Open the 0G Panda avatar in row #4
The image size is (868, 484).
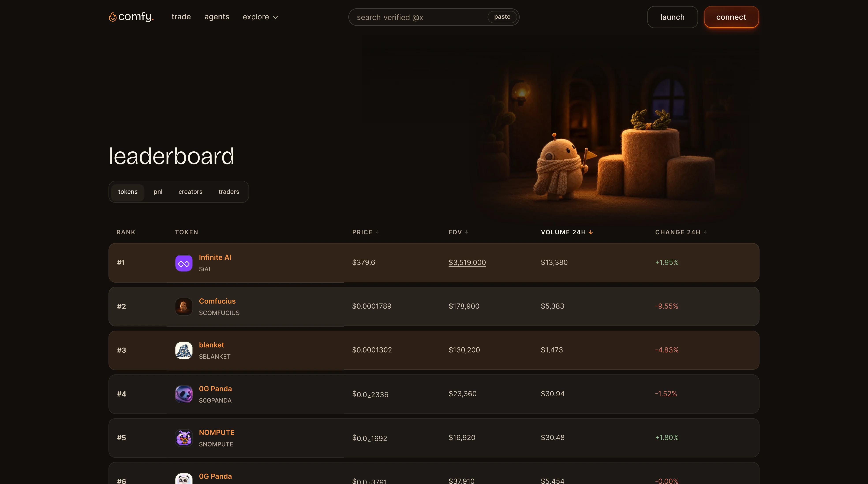(x=184, y=394)
